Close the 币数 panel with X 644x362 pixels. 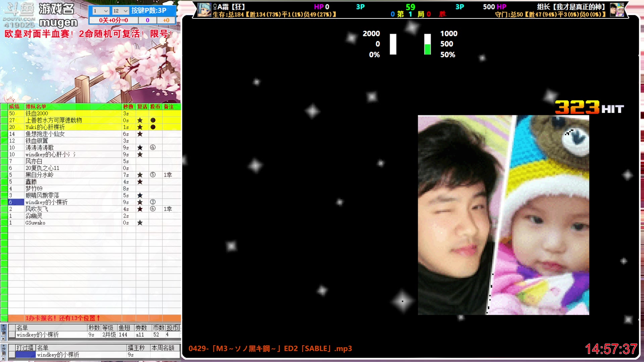pos(3,339)
